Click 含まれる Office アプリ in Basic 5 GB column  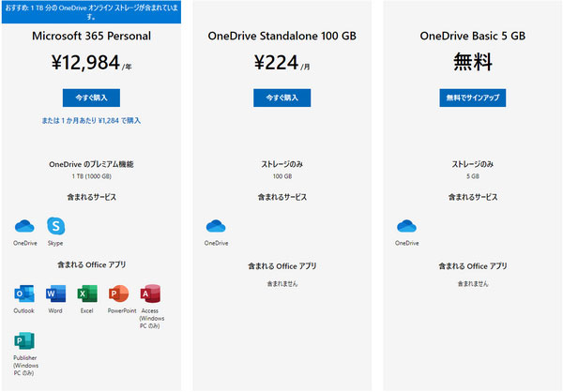click(x=473, y=266)
